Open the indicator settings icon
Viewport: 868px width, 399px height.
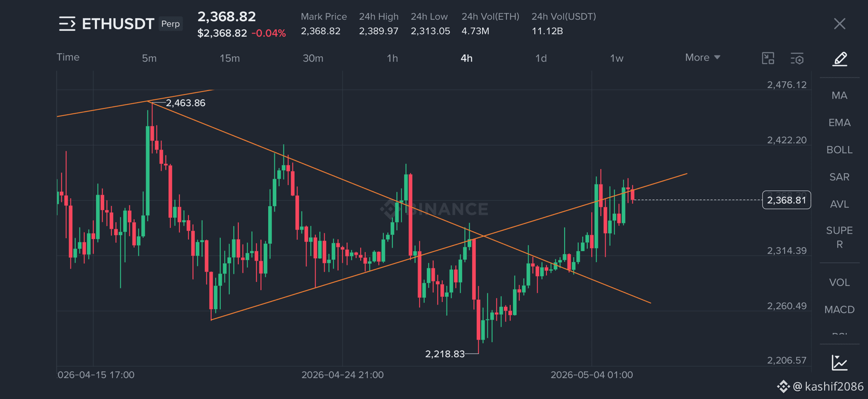pos(797,58)
